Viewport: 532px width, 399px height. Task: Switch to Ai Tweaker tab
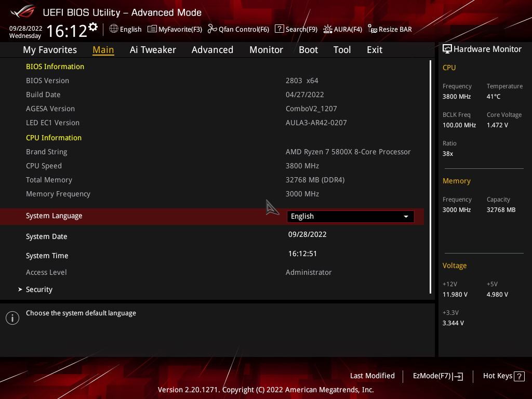click(153, 50)
